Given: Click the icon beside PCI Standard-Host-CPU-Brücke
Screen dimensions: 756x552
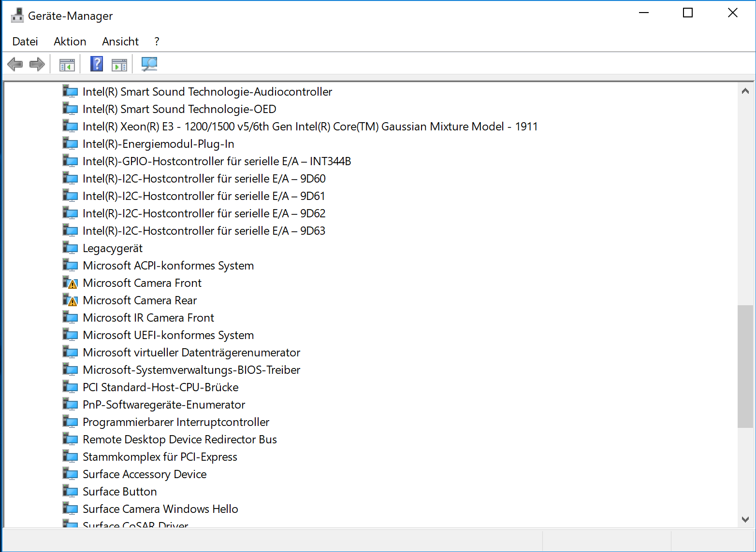Looking at the screenshot, I should 70,387.
